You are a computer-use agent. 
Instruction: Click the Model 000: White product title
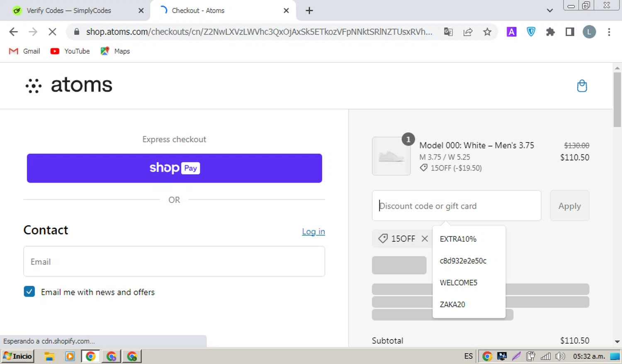pos(476,145)
